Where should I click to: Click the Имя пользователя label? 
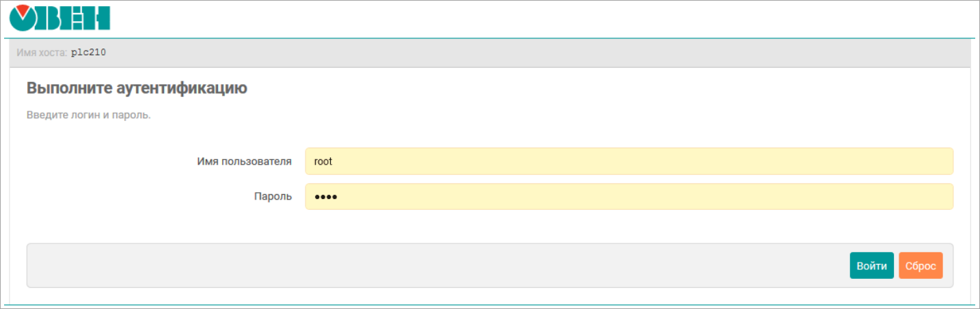244,161
